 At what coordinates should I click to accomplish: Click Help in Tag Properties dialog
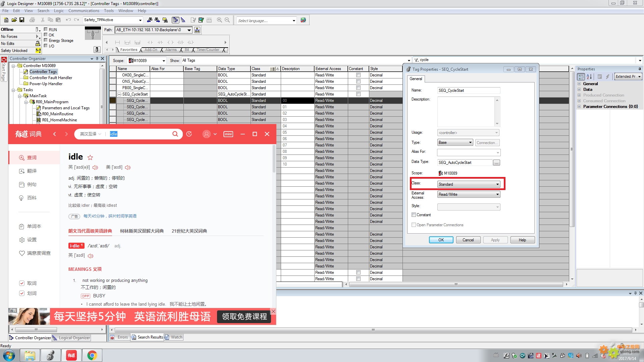[x=522, y=240]
